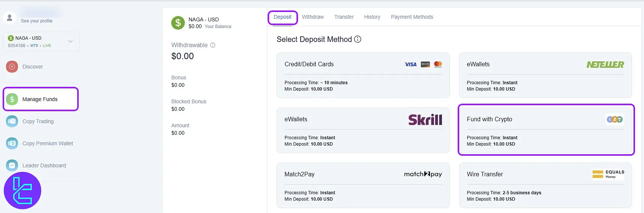
Task: Open the Copy Trading sidebar icon
Action: click(x=12, y=121)
